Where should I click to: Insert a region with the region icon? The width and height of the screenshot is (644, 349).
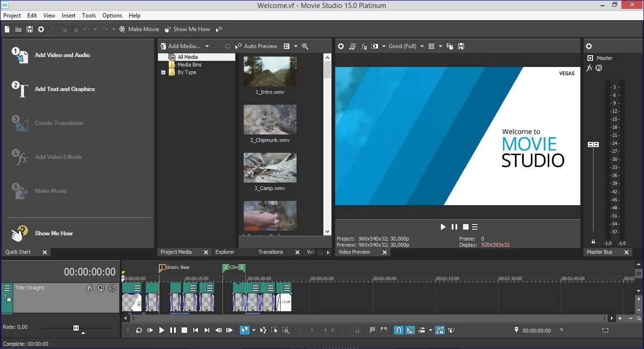(x=384, y=330)
